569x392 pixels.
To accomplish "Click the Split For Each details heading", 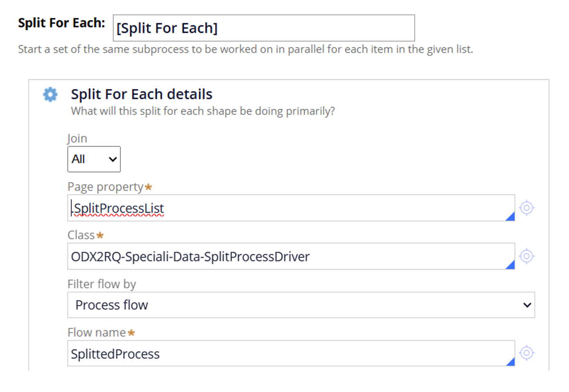I will pos(142,94).
